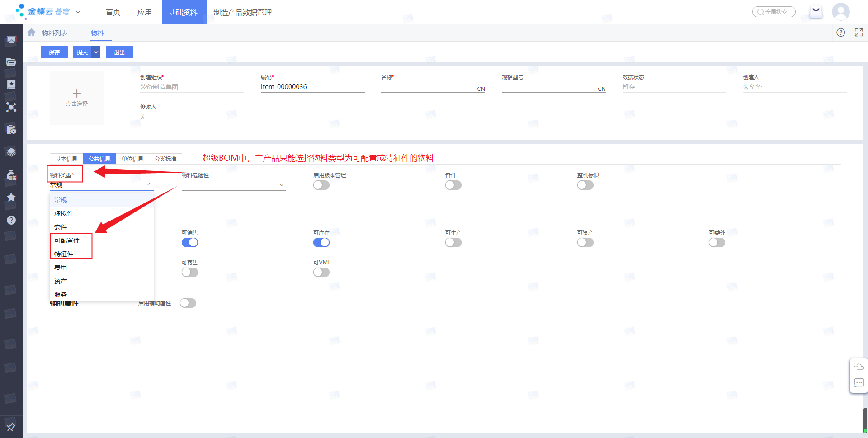Viewport: 868px width, 438px height.
Task: Select 资产 from material type list
Action: 102,281
